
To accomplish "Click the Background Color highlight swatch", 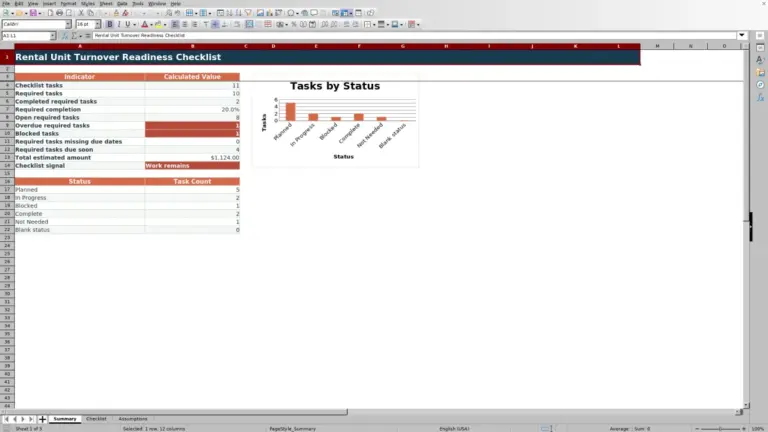I will tap(158, 24).
